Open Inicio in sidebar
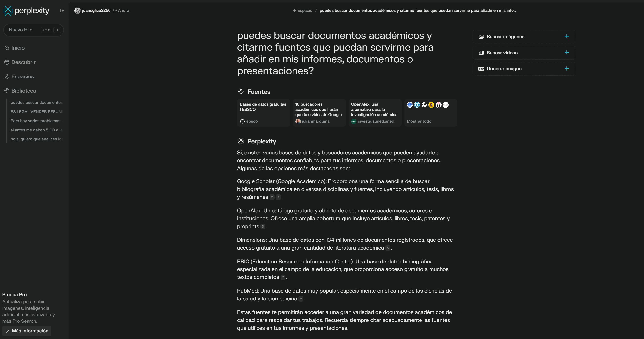Viewport: 644px width, 339px height. coord(18,48)
